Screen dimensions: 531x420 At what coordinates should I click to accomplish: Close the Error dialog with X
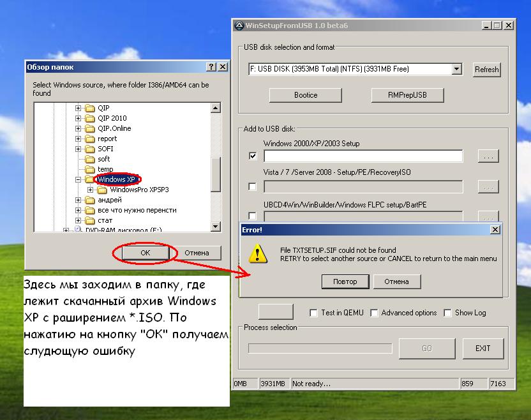[495, 229]
